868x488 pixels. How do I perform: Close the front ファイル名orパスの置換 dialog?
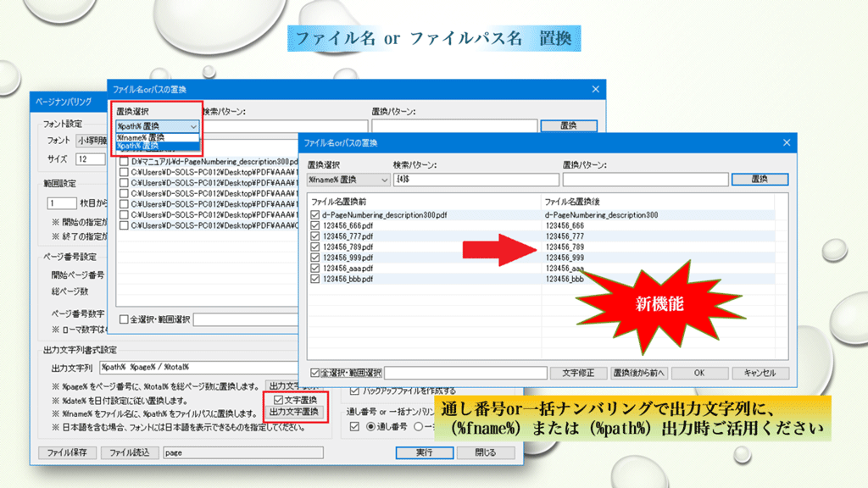click(x=784, y=142)
